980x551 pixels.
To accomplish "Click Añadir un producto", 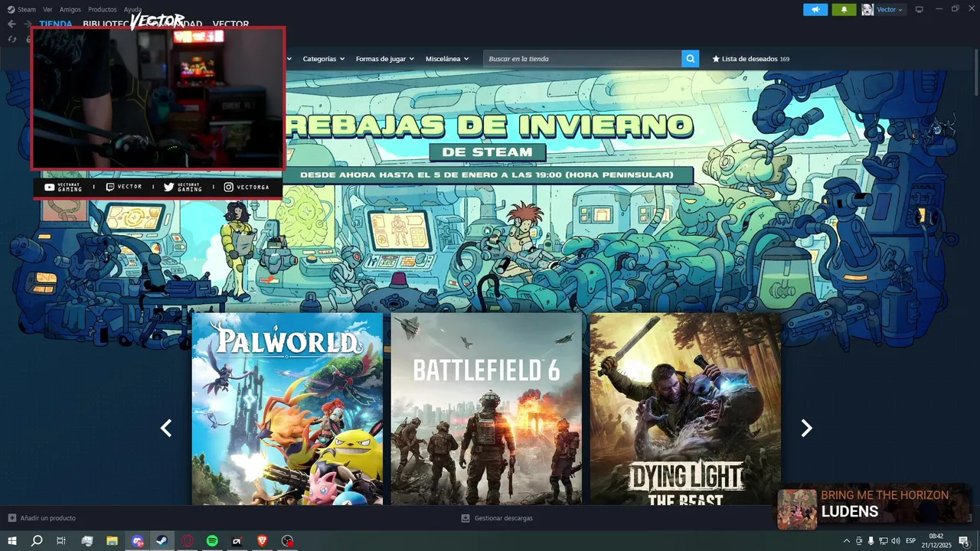I will pyautogui.click(x=47, y=518).
